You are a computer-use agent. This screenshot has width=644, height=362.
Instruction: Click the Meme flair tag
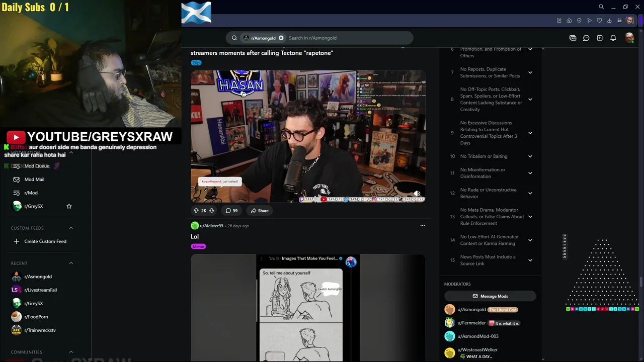click(198, 246)
